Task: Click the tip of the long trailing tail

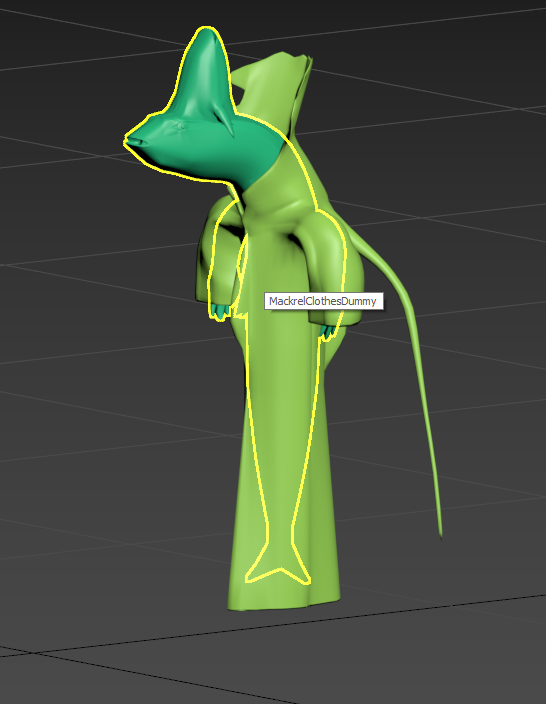Action: 440,532
